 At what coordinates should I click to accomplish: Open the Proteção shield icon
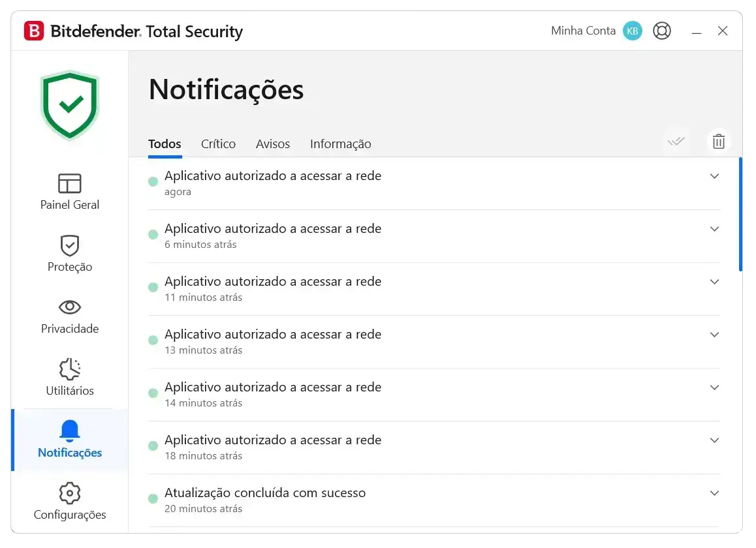coord(69,245)
